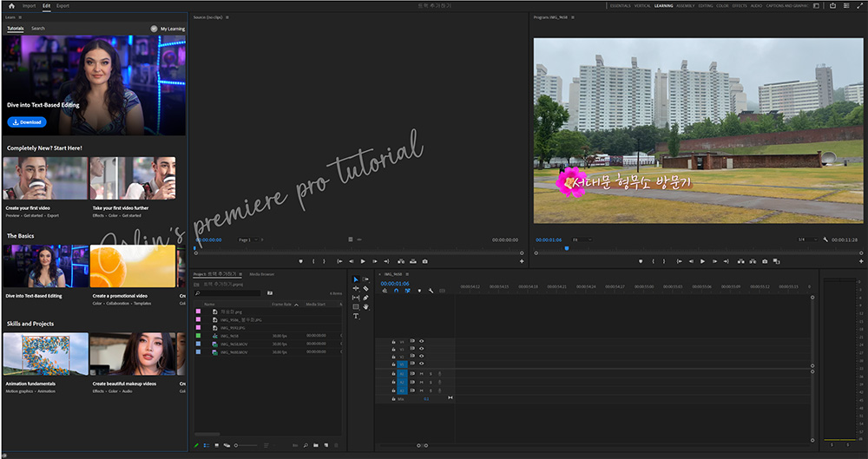Click Download button on tutorial banner

click(x=27, y=122)
